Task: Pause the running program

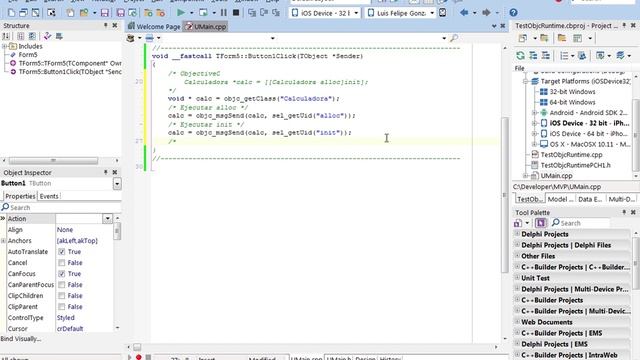Action: point(224,13)
